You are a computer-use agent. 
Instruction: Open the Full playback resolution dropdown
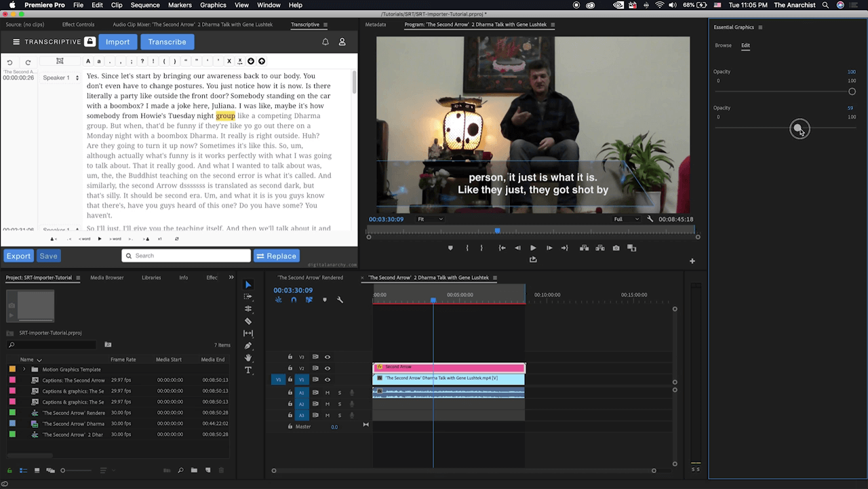tap(626, 219)
